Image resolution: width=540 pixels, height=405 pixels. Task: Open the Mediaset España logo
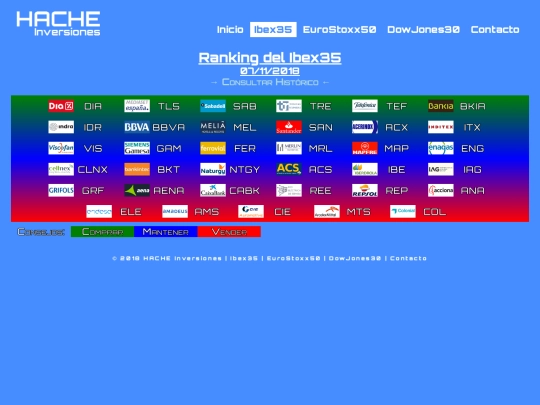[137, 106]
